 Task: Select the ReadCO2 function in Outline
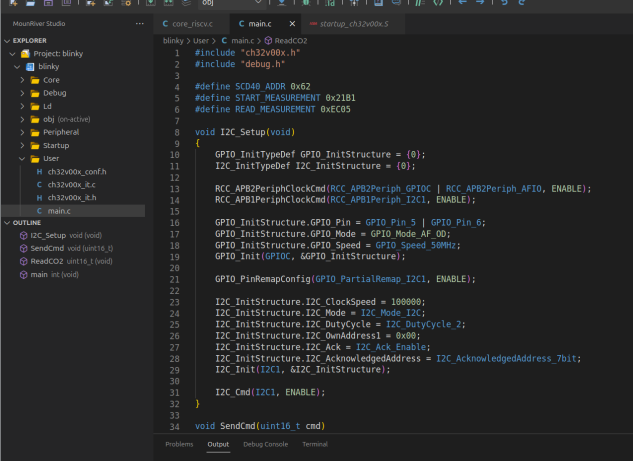click(47, 261)
